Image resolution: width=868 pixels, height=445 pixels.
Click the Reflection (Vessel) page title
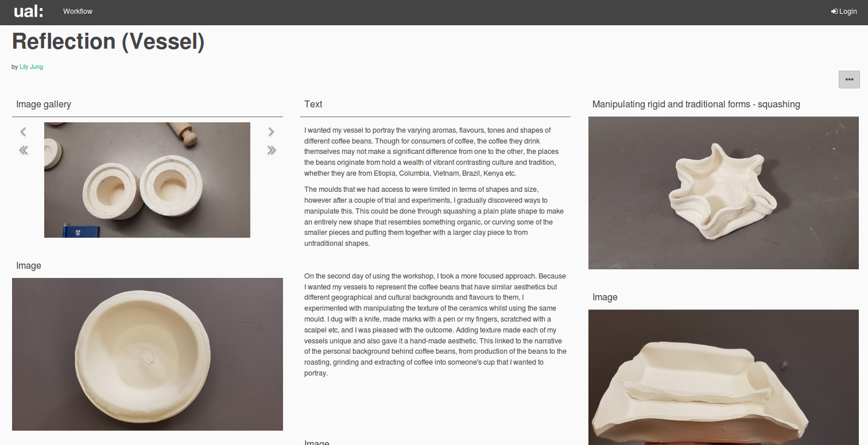pyautogui.click(x=108, y=41)
